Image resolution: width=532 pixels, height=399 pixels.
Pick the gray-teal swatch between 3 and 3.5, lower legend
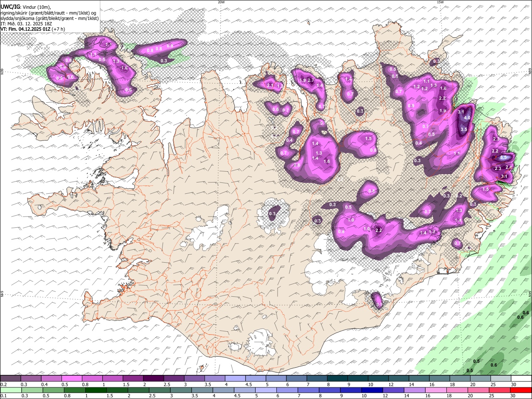[x=181, y=390]
